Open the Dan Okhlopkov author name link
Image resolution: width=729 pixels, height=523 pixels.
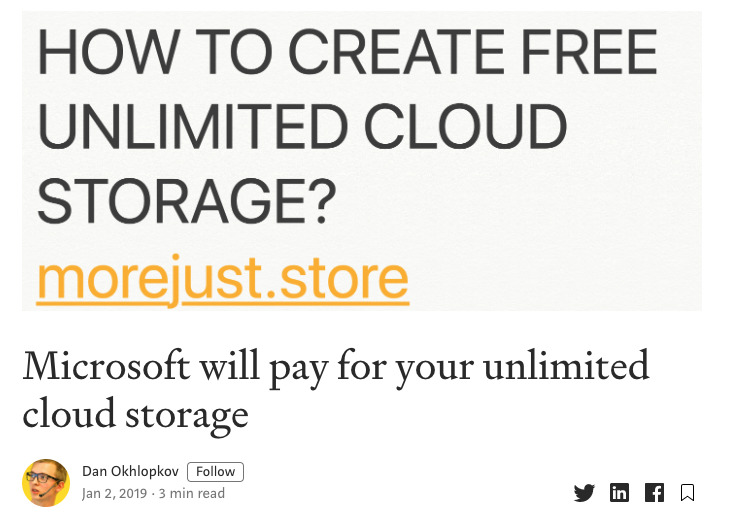point(130,472)
